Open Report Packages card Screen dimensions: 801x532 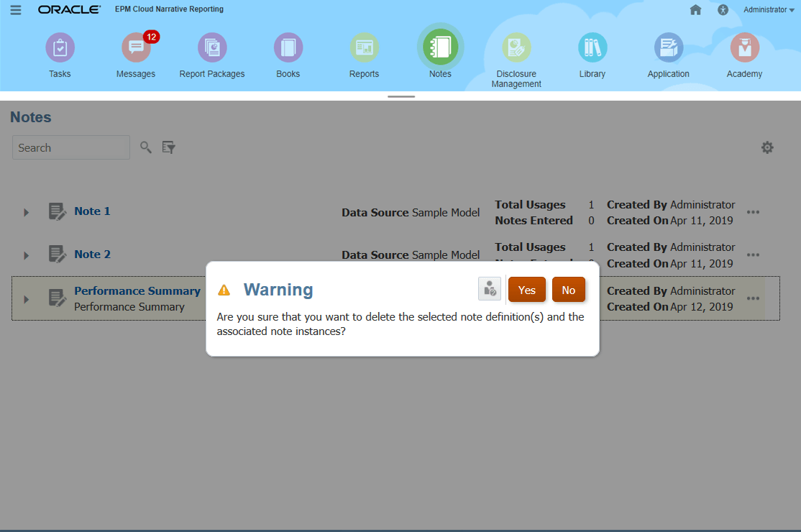[212, 55]
